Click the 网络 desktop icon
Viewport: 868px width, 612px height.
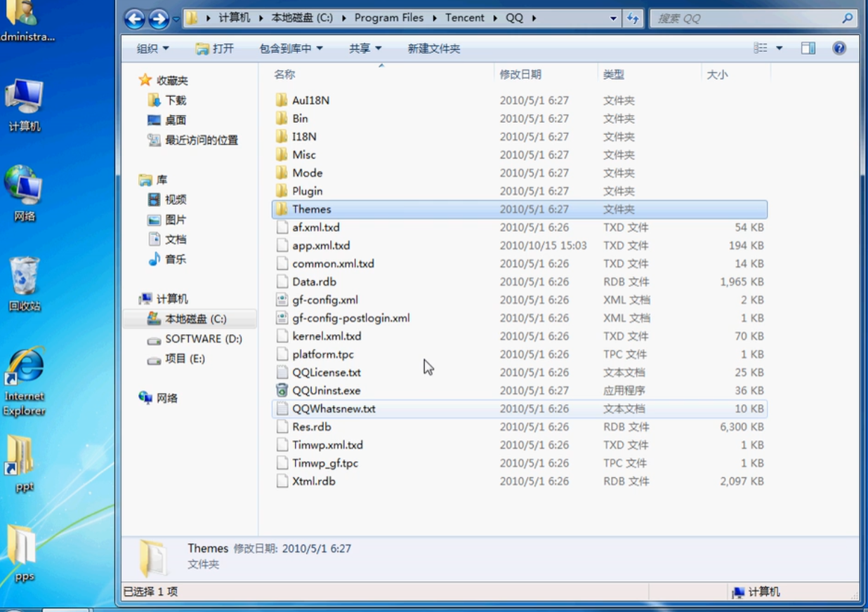(x=24, y=185)
